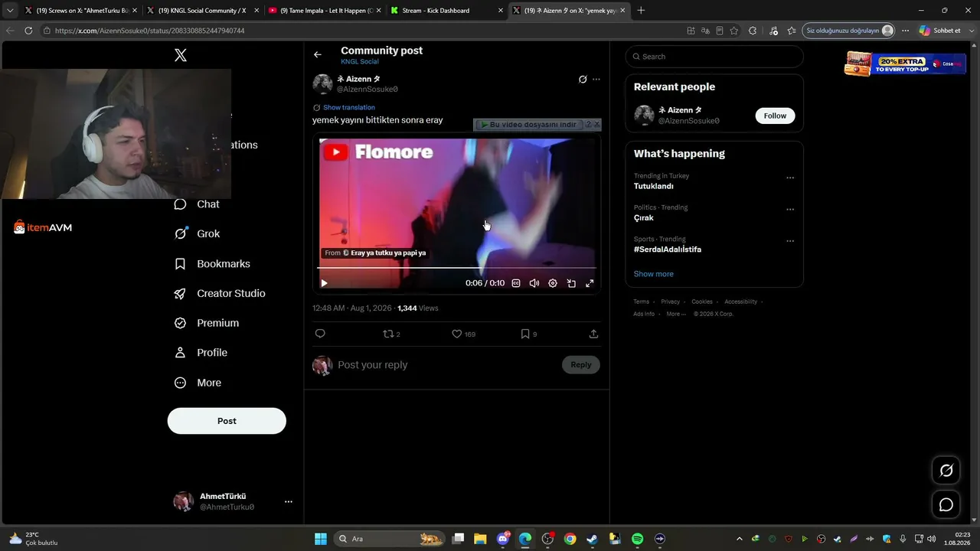Mute the video sound
Screen dimensions: 980x551
pyautogui.click(x=534, y=283)
